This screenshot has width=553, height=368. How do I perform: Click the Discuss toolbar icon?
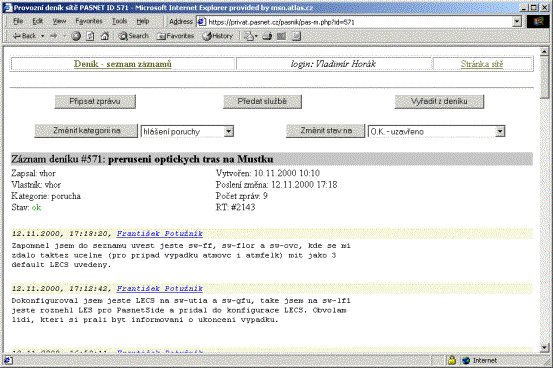coord(296,36)
